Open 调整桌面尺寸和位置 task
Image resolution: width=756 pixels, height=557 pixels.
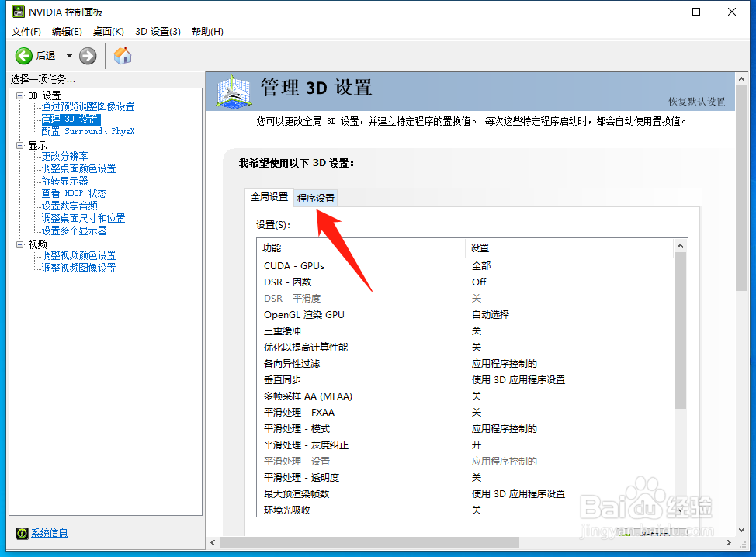[x=83, y=218]
